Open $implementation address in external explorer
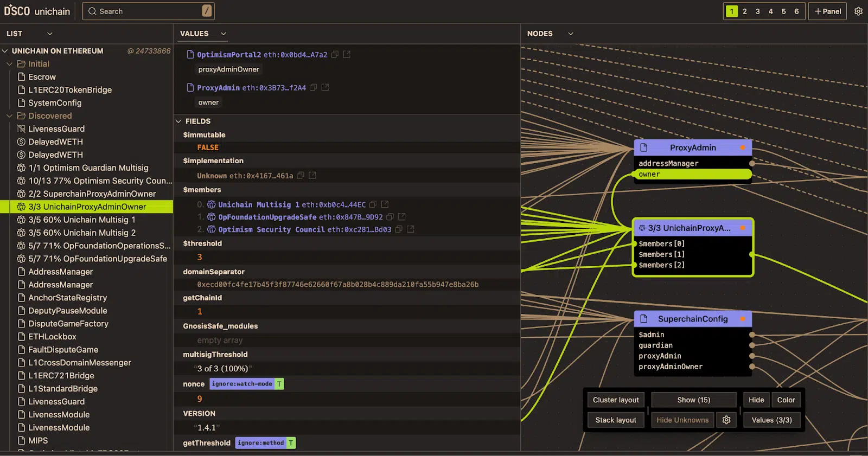 (312, 176)
